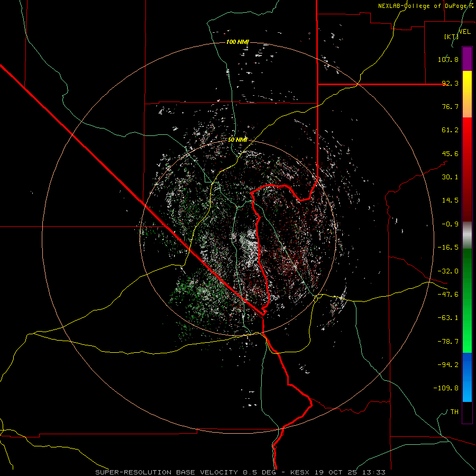Image resolution: width=476 pixels, height=476 pixels.
Task: Select the 76.7 value on velocity scale
Action: [450, 106]
